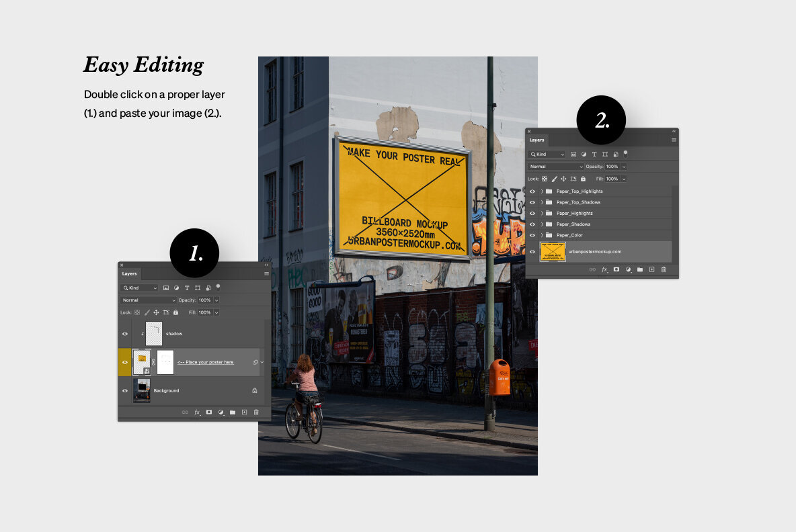Click the Create new group icon in panel 2

(640, 269)
